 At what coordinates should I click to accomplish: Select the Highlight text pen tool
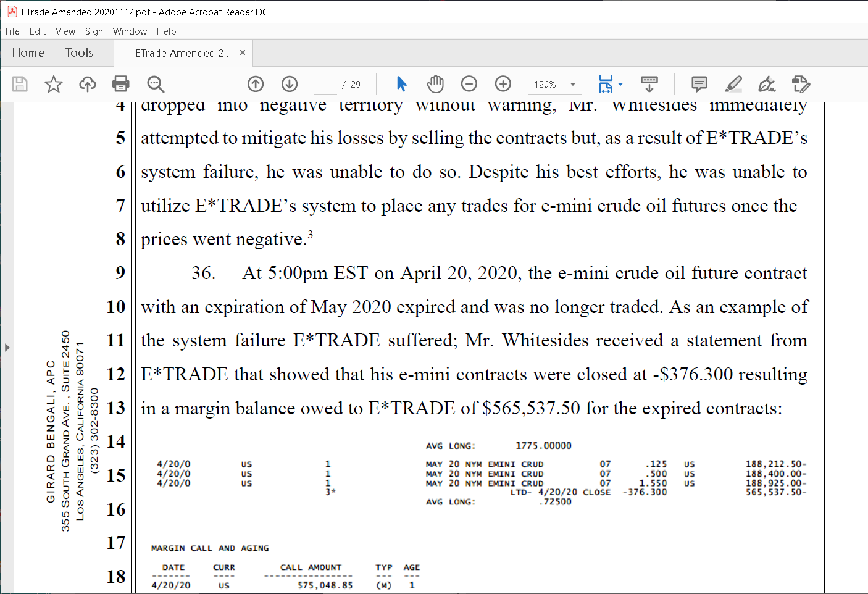pos(733,84)
